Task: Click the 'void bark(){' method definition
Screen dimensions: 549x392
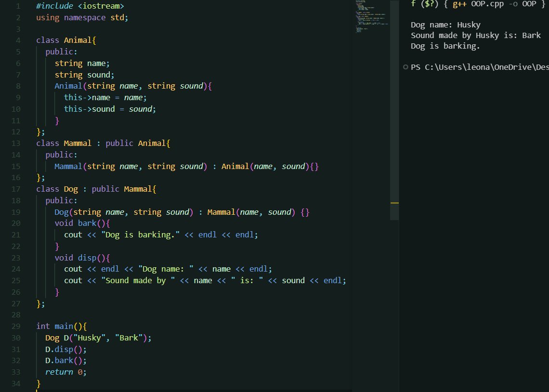Action: tap(82, 223)
